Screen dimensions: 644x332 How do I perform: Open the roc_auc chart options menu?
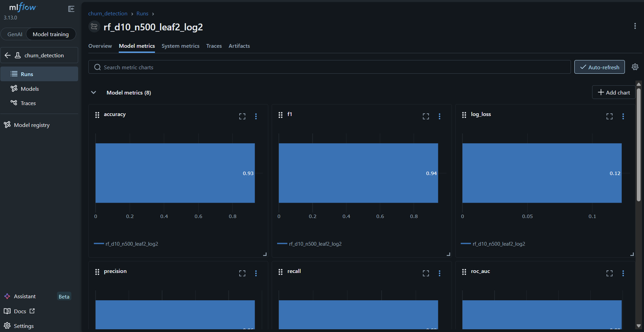tap(623, 273)
